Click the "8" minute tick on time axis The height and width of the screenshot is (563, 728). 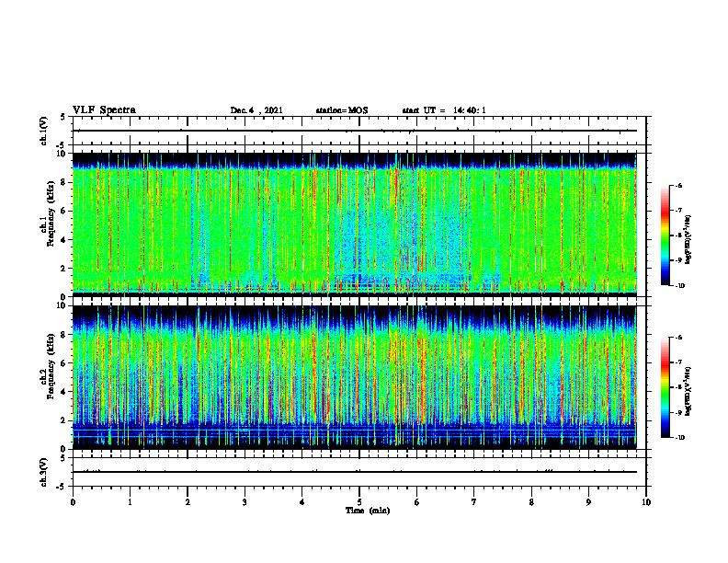(531, 502)
